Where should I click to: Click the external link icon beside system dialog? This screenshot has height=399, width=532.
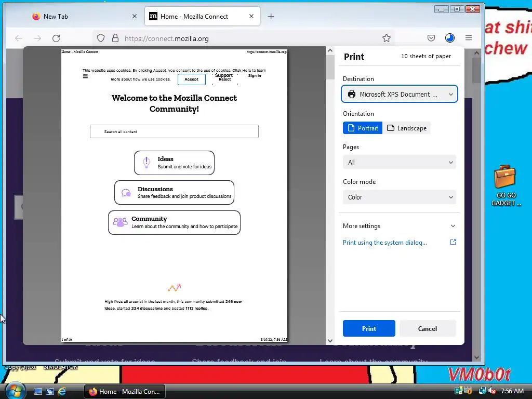(453, 242)
